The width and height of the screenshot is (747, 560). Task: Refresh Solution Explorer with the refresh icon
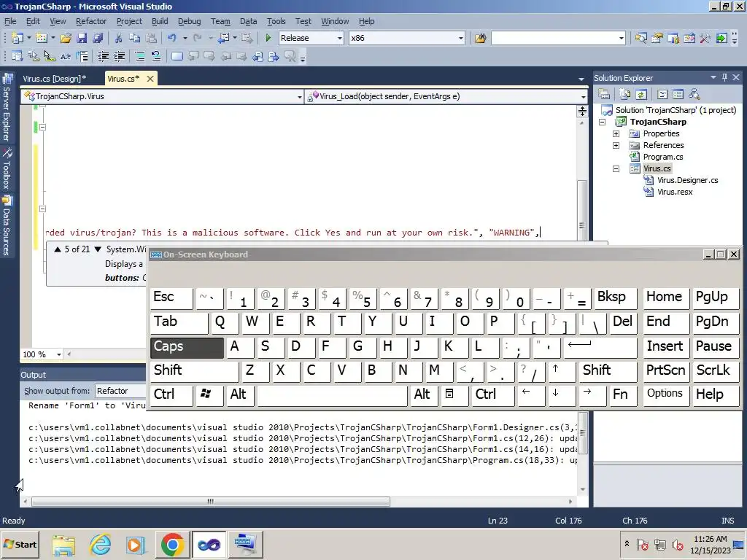[x=641, y=94]
